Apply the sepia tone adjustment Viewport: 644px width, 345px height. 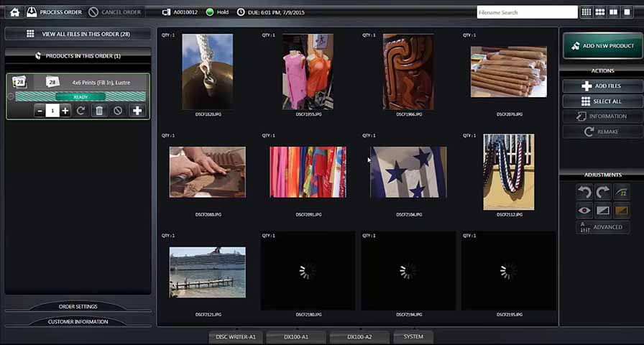(622, 211)
